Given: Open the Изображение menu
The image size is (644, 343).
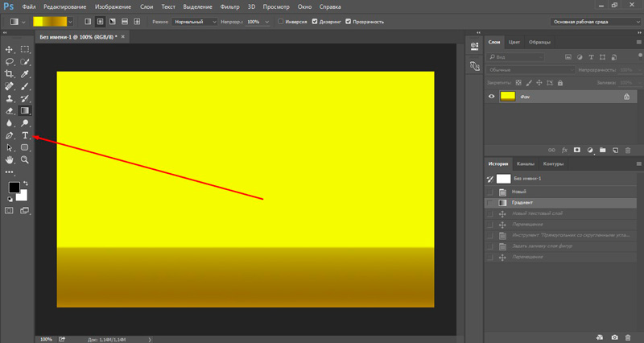Looking at the screenshot, I should [113, 6].
